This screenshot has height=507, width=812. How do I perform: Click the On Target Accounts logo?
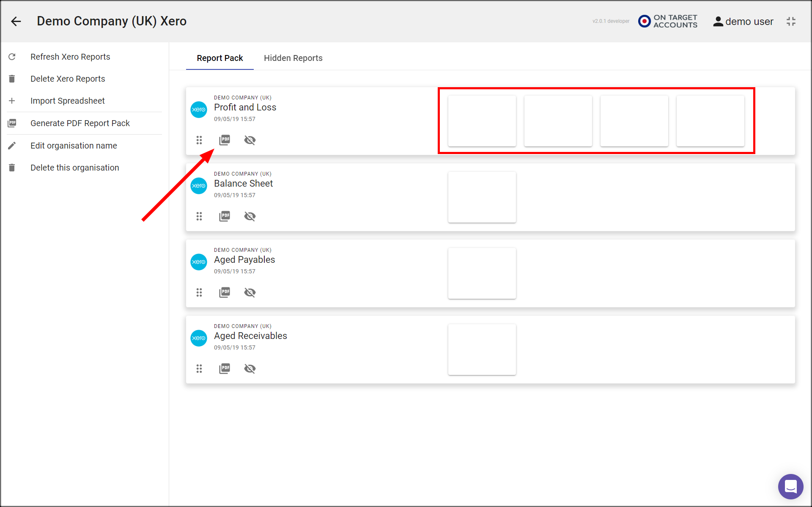(x=668, y=21)
